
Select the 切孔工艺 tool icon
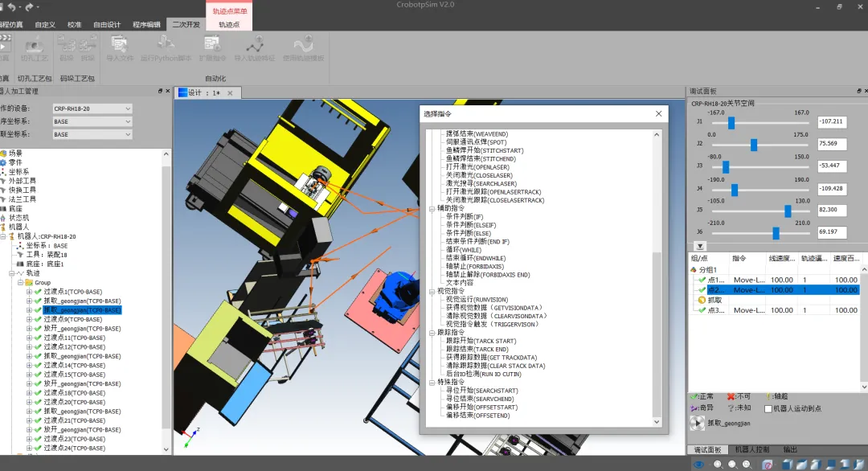tap(35, 45)
